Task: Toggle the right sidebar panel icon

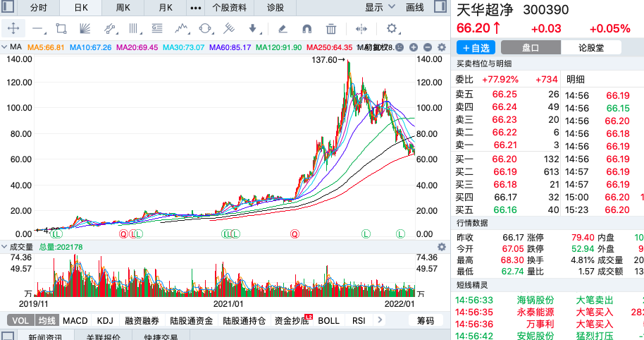Action: pyautogui.click(x=440, y=6)
